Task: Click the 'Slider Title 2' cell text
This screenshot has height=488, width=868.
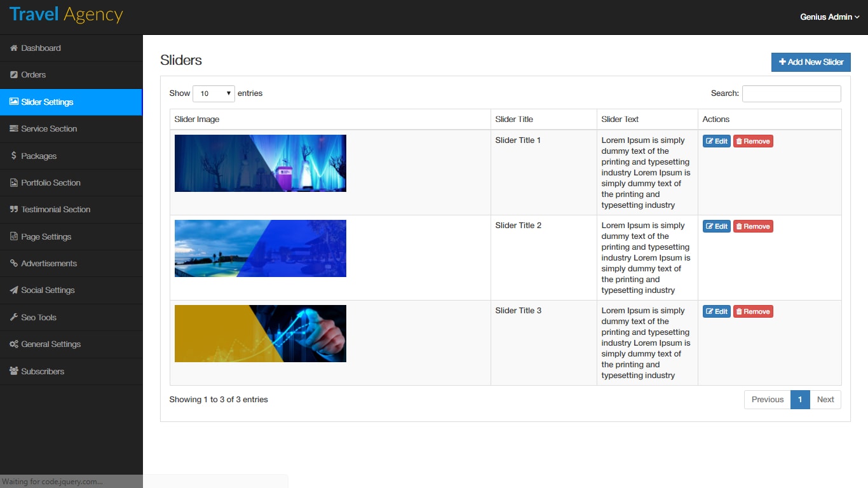Action: (x=519, y=226)
